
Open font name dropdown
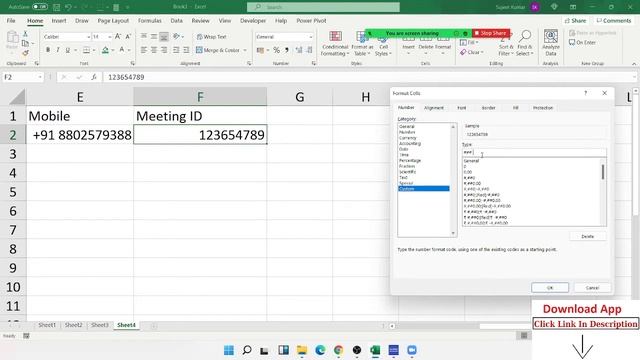(89, 37)
